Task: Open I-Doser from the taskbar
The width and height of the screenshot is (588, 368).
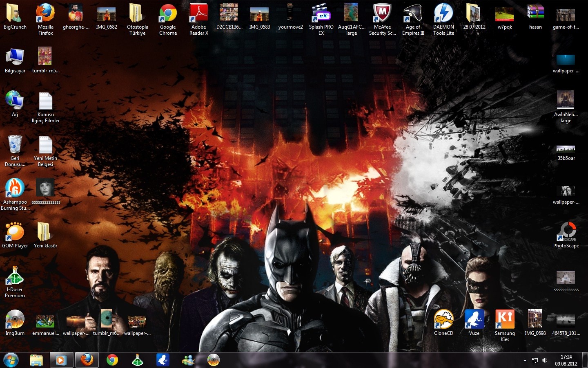Action: pyautogui.click(x=138, y=360)
